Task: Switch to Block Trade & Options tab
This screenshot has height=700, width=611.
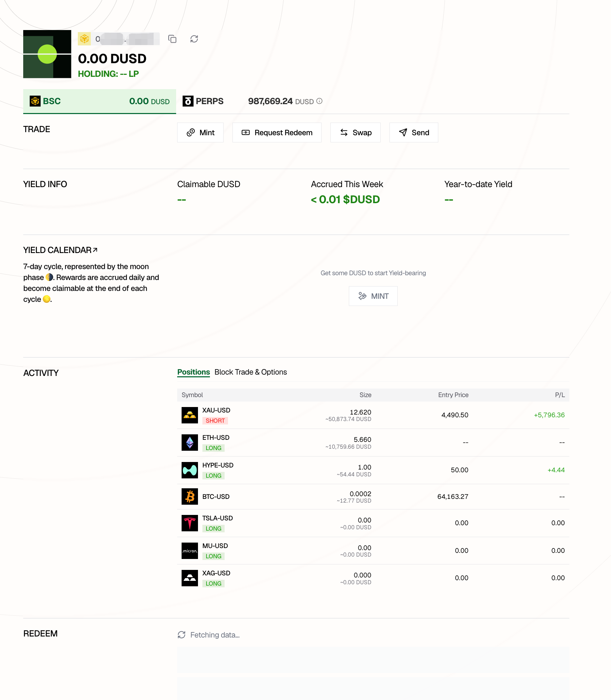Action: pyautogui.click(x=251, y=372)
